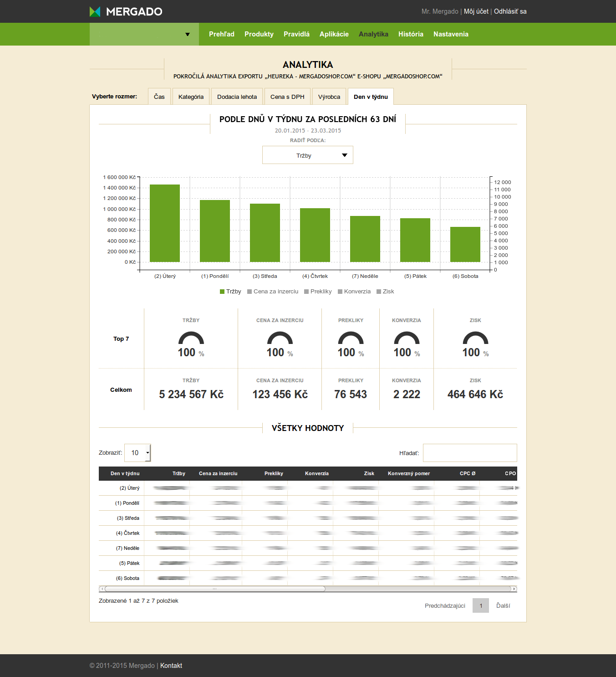Click the Odhlásiť sa link
The image size is (616, 677).
[x=510, y=11]
